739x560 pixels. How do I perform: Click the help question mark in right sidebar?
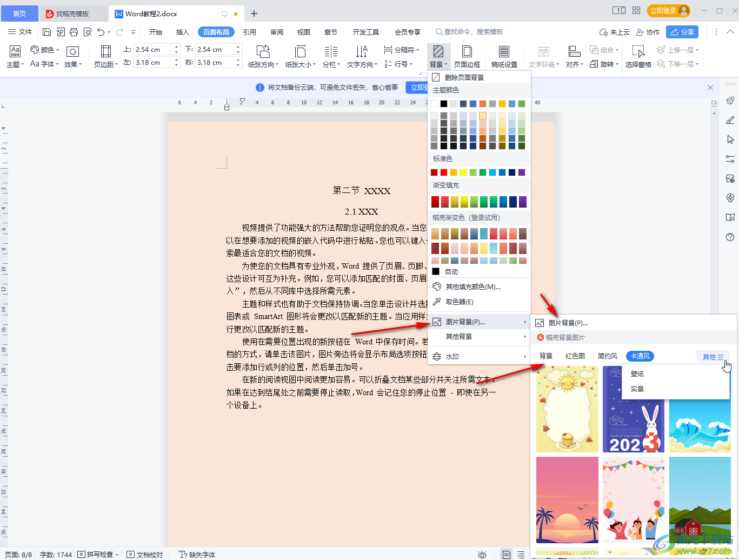(730, 237)
